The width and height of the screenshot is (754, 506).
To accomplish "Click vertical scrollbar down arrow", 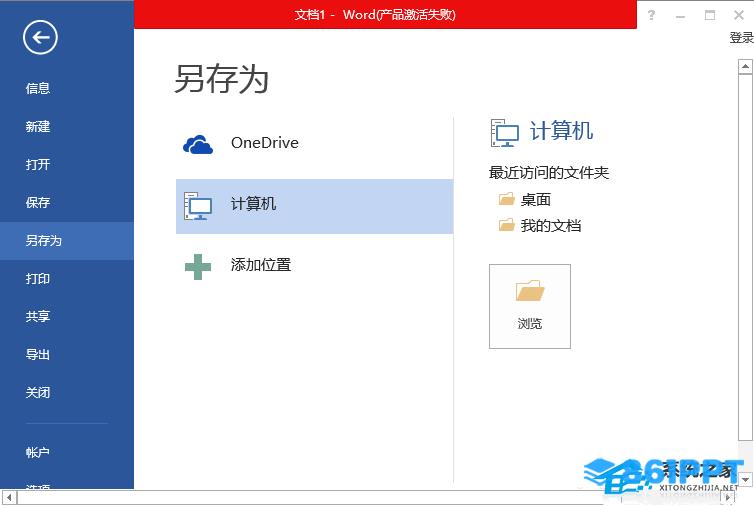I will click(x=745, y=480).
